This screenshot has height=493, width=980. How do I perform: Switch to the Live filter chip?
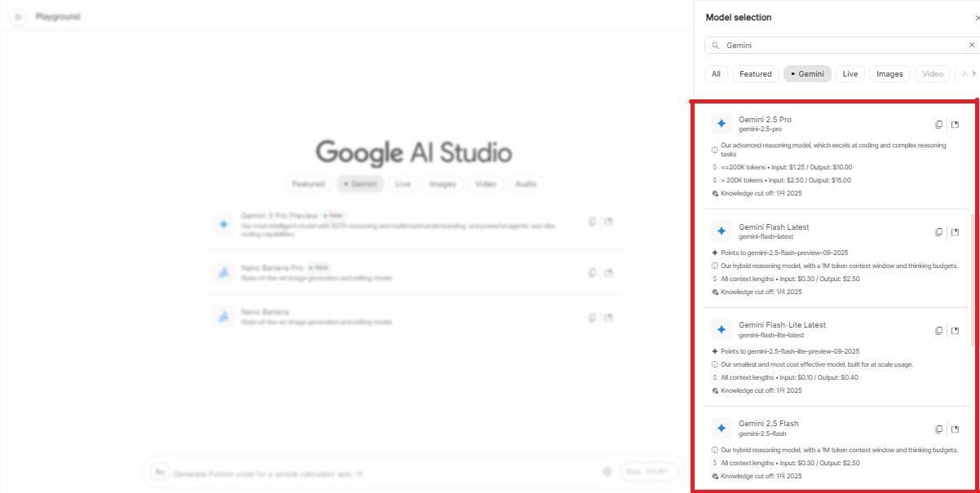[x=850, y=74]
